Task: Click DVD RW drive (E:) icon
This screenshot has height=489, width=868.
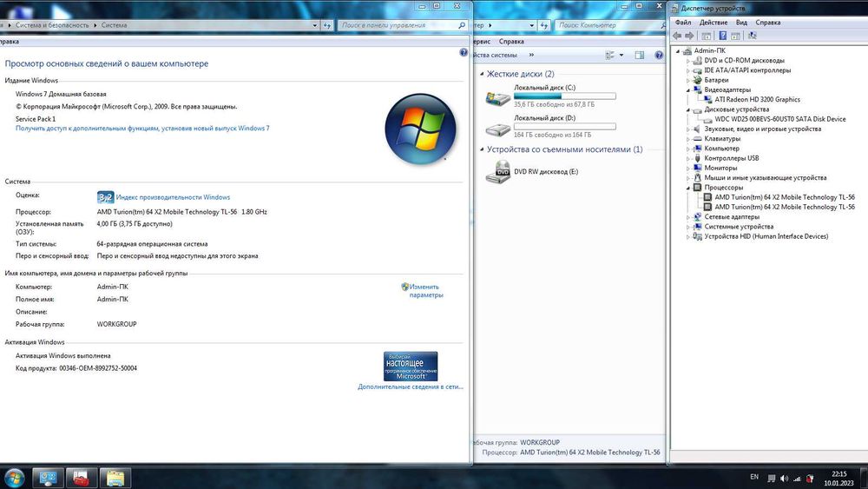Action: [497, 172]
